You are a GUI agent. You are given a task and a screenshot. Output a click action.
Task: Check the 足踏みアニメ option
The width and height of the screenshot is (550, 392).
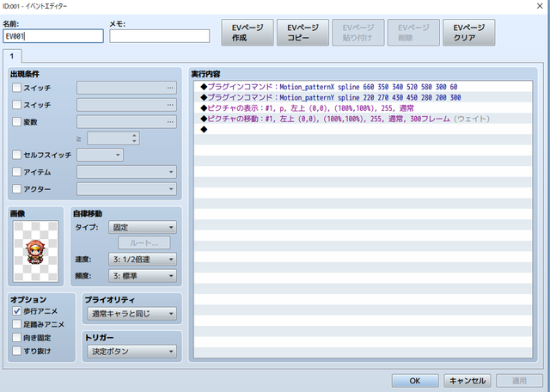click(16, 324)
